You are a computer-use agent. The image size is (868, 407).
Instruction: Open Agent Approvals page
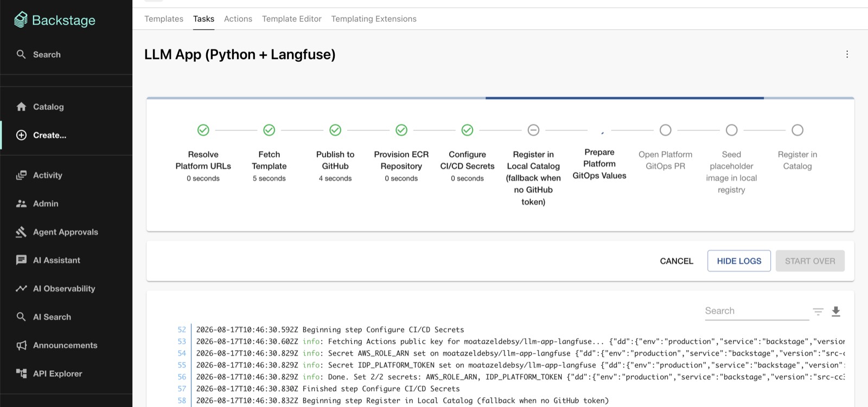[x=66, y=232]
